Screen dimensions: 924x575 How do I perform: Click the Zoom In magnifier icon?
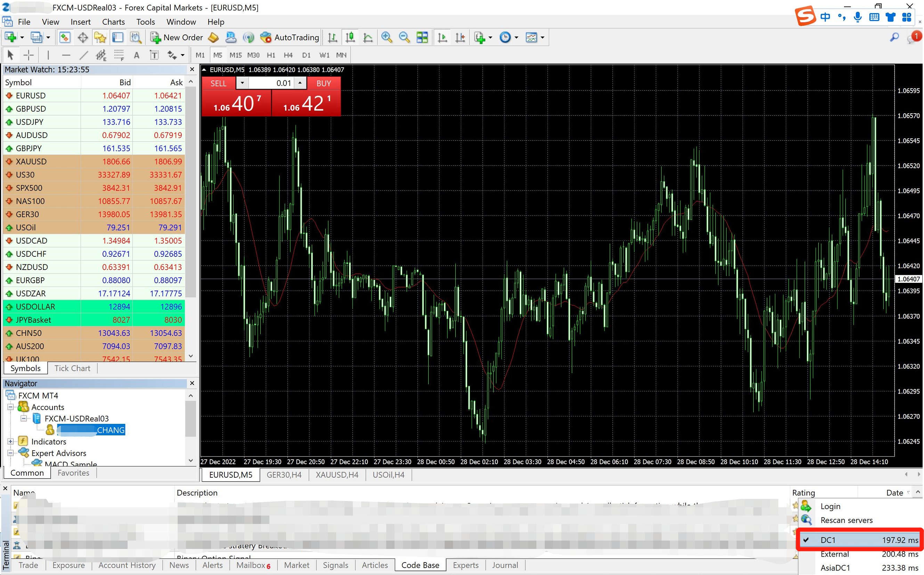point(387,37)
